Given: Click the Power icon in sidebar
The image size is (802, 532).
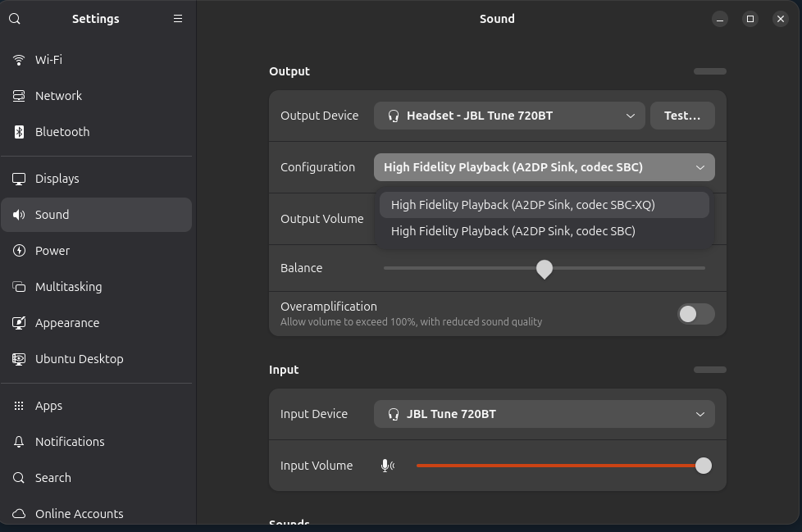Looking at the screenshot, I should coord(19,251).
